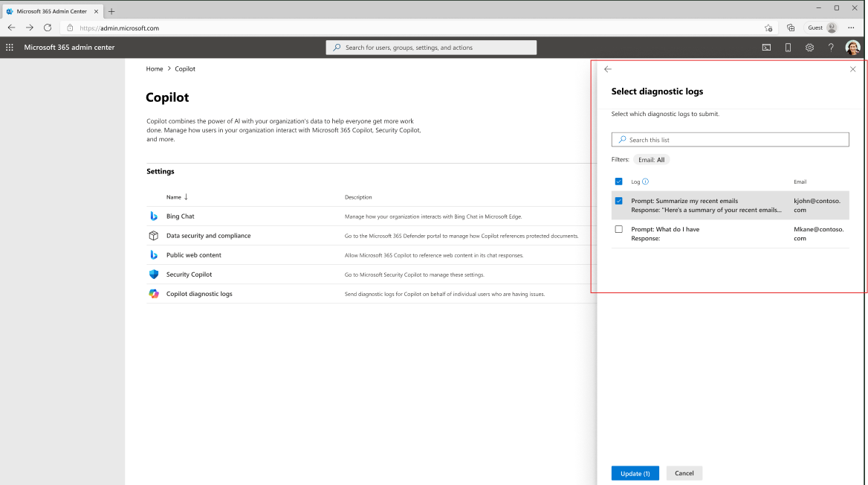Open the mobile app icon in header
Image resolution: width=868 pixels, height=485 pixels.
click(788, 48)
